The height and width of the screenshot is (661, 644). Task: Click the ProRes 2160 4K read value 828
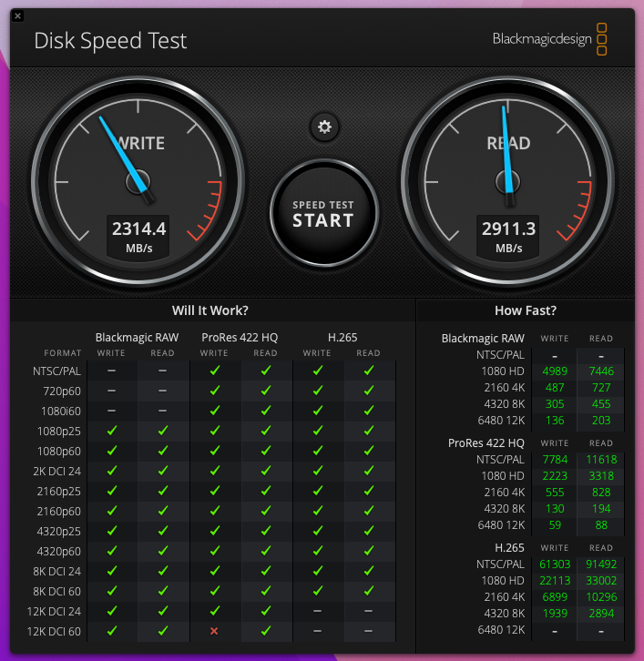pyautogui.click(x=601, y=492)
